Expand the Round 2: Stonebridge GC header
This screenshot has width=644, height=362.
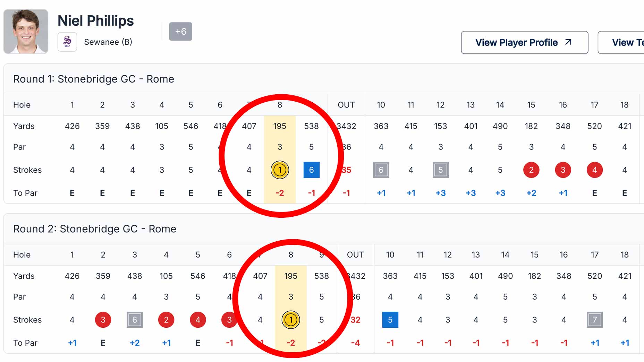click(94, 229)
